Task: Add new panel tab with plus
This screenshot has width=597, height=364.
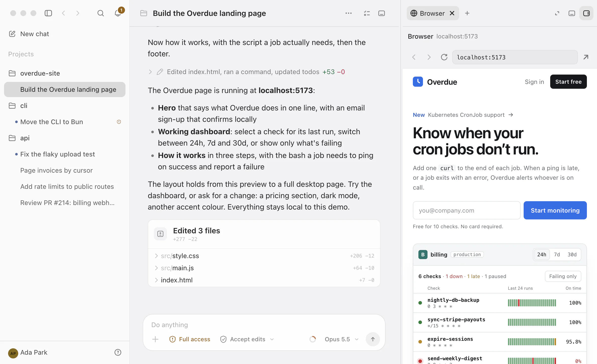Action: [x=467, y=13]
